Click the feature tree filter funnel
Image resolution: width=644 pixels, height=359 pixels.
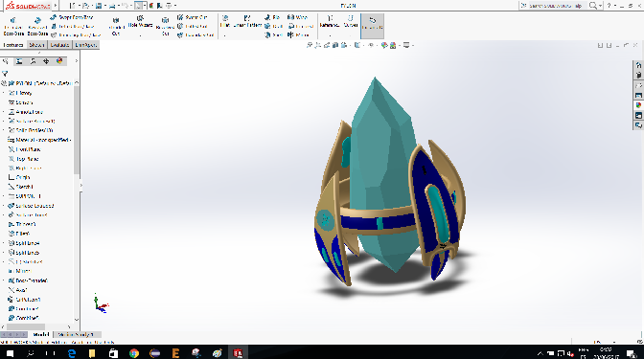coord(5,74)
